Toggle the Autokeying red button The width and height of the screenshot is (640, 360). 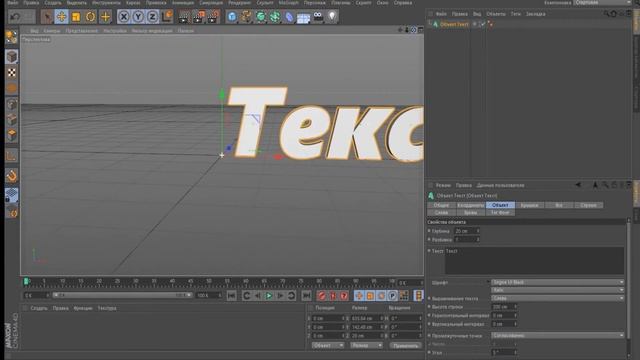(333, 296)
